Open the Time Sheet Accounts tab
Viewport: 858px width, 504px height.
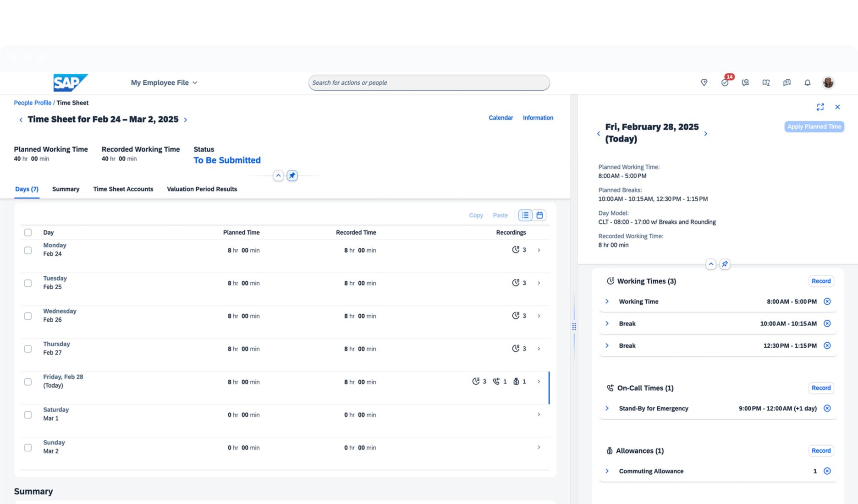tap(123, 189)
